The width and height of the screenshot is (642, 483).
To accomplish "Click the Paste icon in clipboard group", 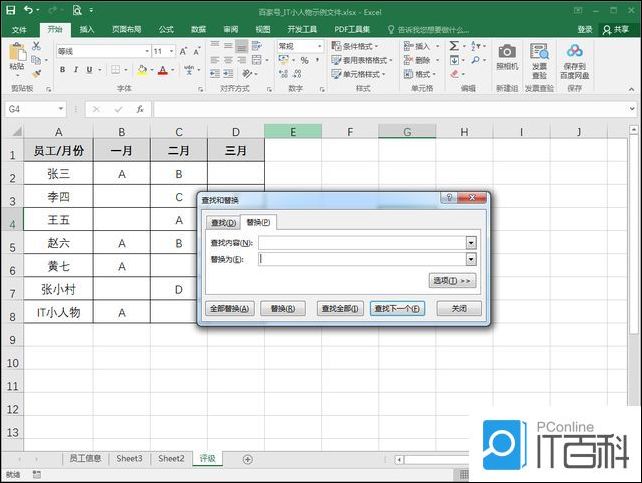I will [16, 57].
